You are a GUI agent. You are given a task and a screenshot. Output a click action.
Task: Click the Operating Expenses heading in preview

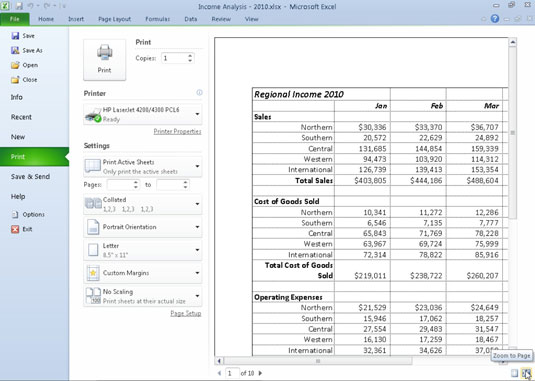click(x=288, y=297)
